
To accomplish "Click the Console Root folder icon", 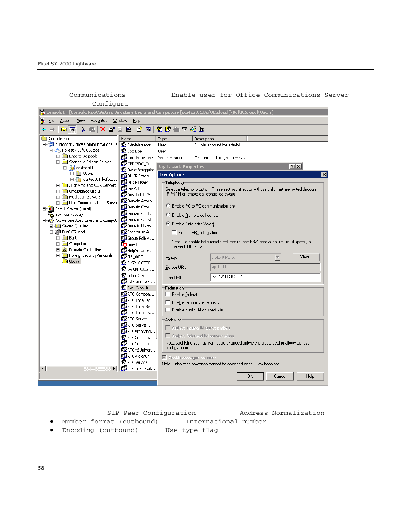I will pos(44,139).
